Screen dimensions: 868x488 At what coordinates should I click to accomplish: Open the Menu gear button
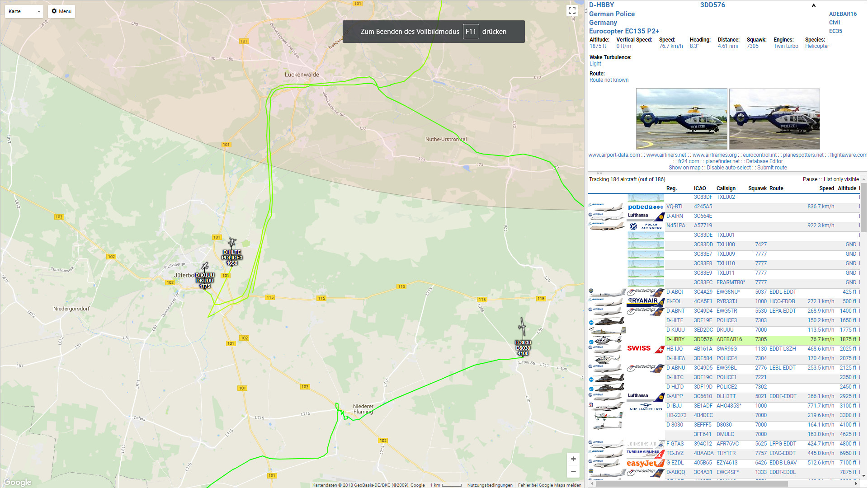point(61,11)
